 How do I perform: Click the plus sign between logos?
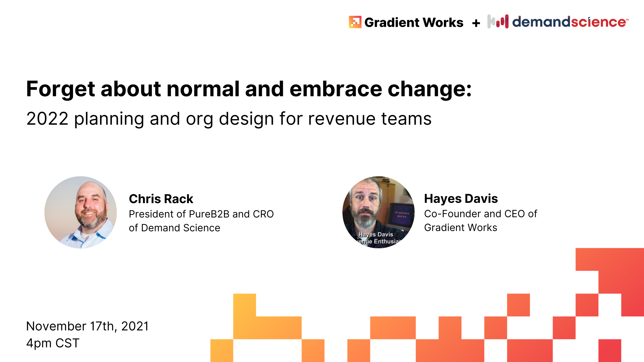[x=476, y=23]
